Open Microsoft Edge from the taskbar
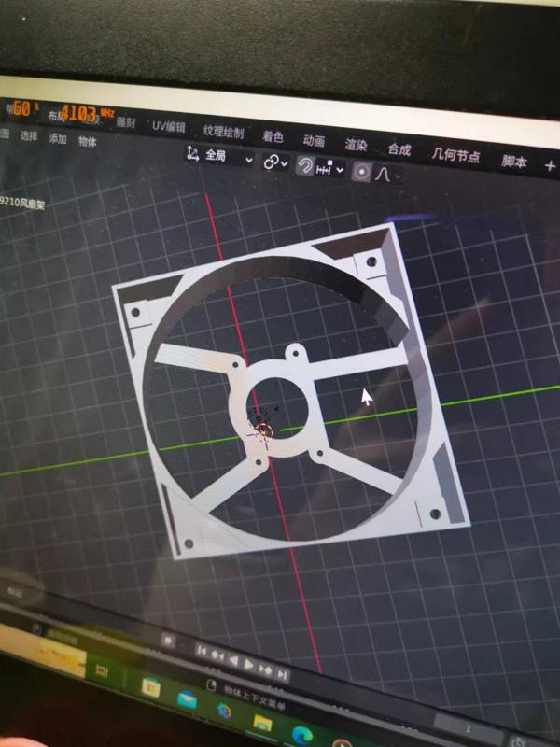560x747 pixels. [x=301, y=736]
